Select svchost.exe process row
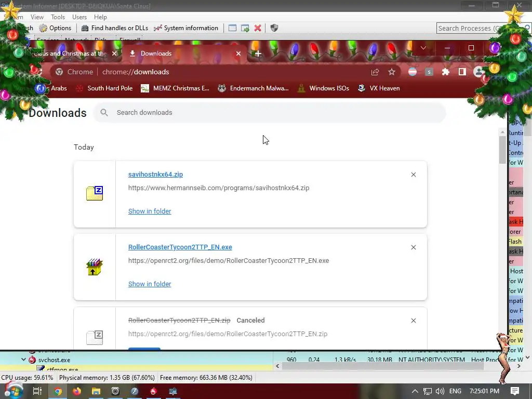Screen dimensions: 532x399 click(136, 360)
